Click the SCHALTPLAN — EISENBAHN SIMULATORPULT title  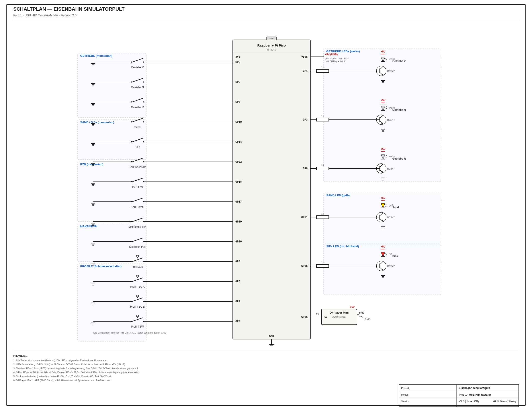click(x=69, y=9)
